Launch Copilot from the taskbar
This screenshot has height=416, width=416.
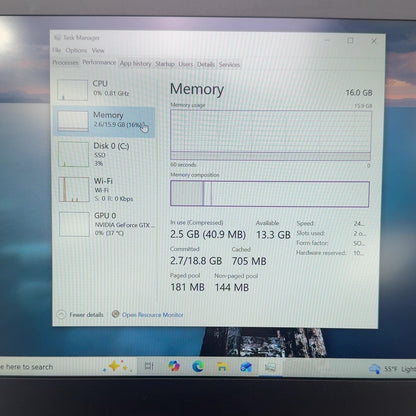[x=174, y=366]
